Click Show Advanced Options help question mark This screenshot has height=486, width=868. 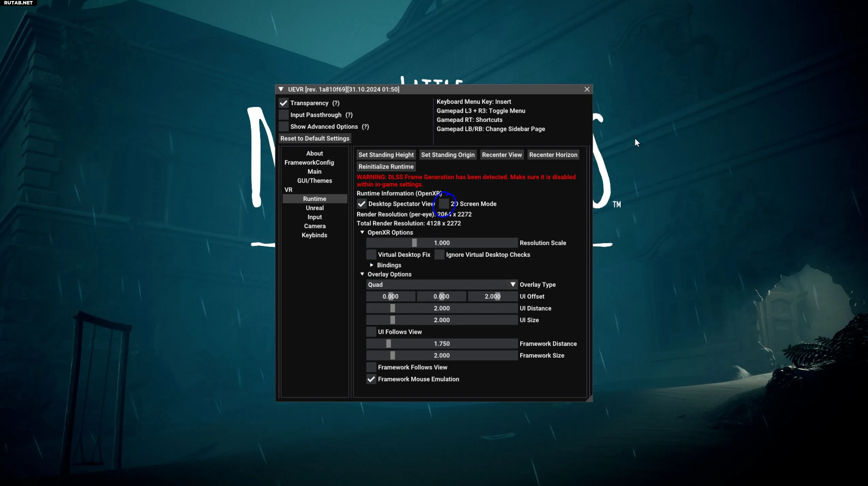tap(365, 127)
